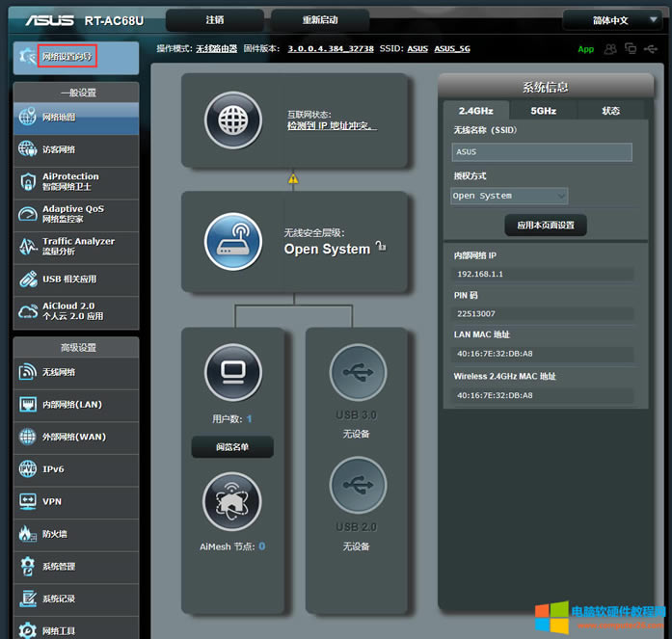
Task: Click the yellow warning triangle icon
Action: tap(293, 178)
